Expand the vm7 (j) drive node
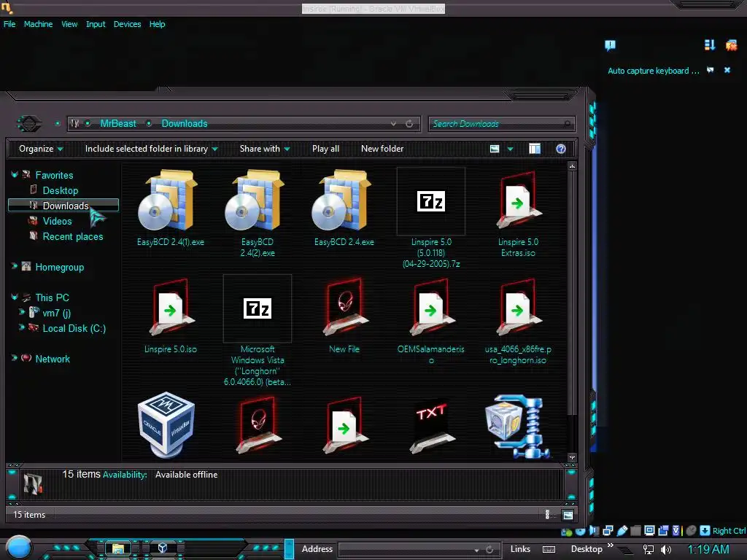This screenshot has height=560, width=747. (21, 312)
